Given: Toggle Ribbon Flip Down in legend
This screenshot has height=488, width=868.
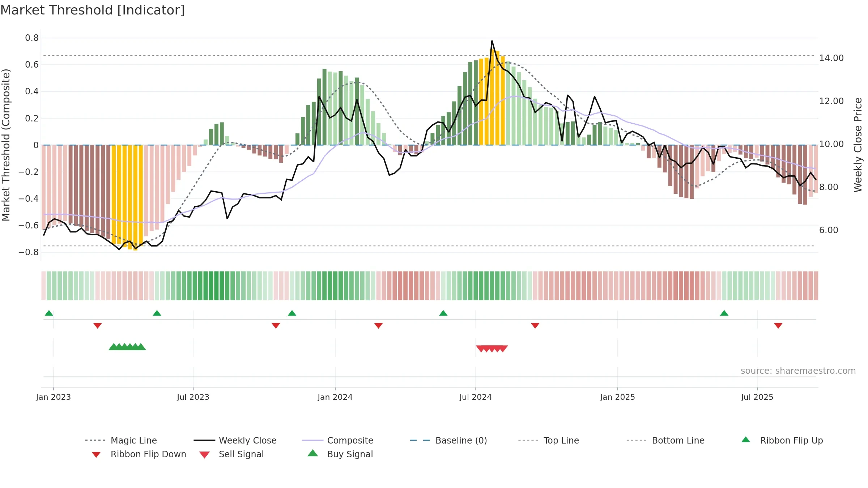Looking at the screenshot, I should pyautogui.click(x=139, y=454).
